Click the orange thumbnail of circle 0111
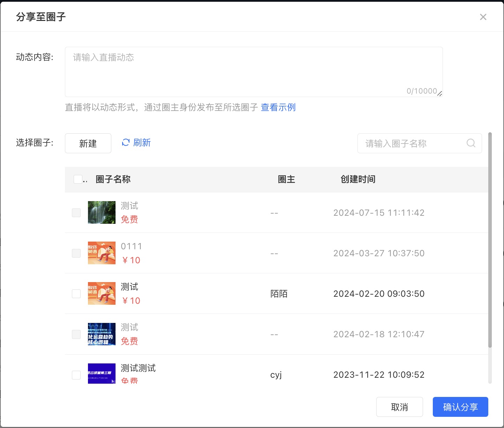Viewport: 504px width, 428px height. pos(102,253)
